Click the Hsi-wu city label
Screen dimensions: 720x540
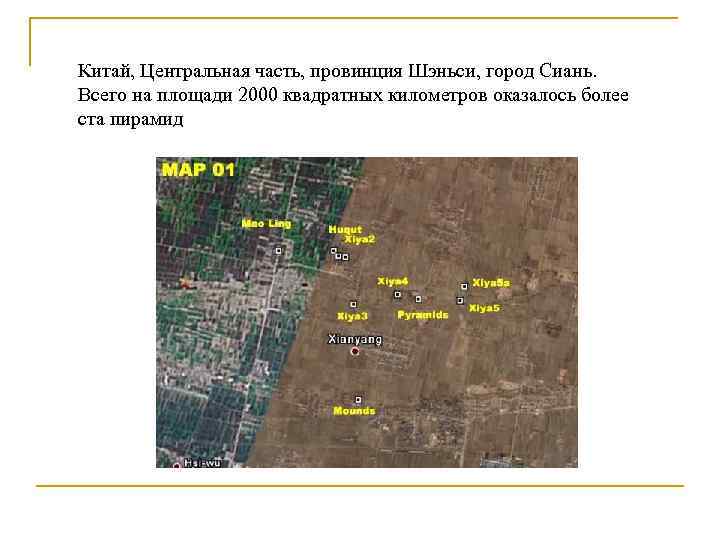point(202,463)
